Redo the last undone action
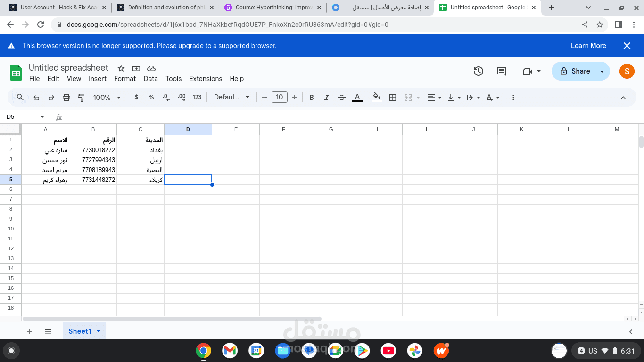Viewport: 644px width, 362px height. [x=51, y=98]
